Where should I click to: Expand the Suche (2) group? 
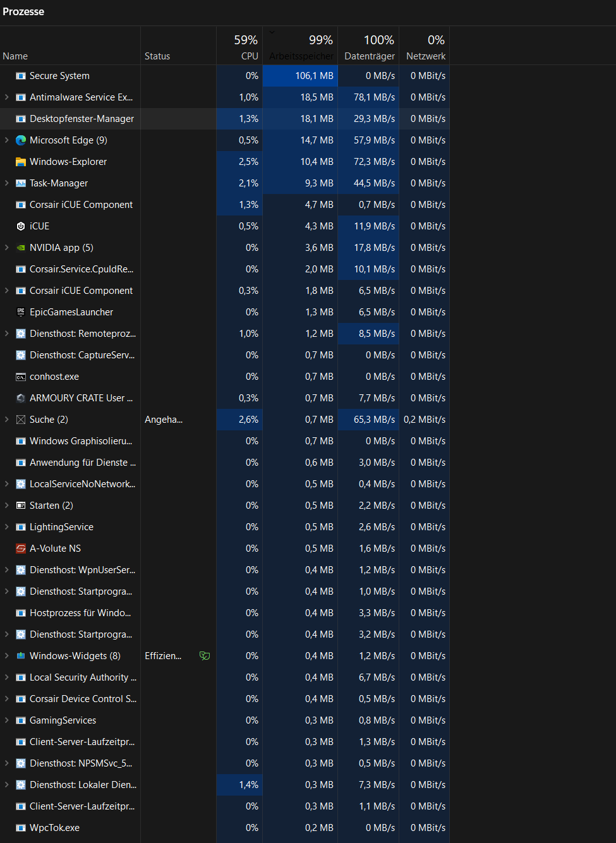pos(7,420)
